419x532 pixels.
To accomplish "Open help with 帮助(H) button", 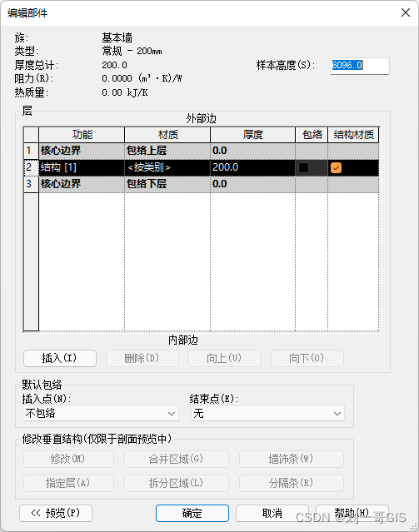I will [x=352, y=513].
